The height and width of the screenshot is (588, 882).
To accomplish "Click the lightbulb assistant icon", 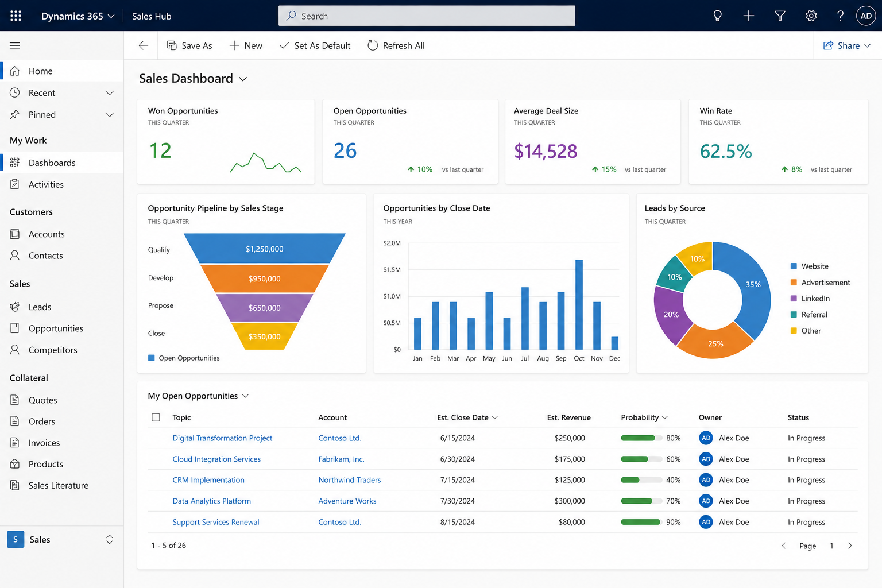I will 717,16.
